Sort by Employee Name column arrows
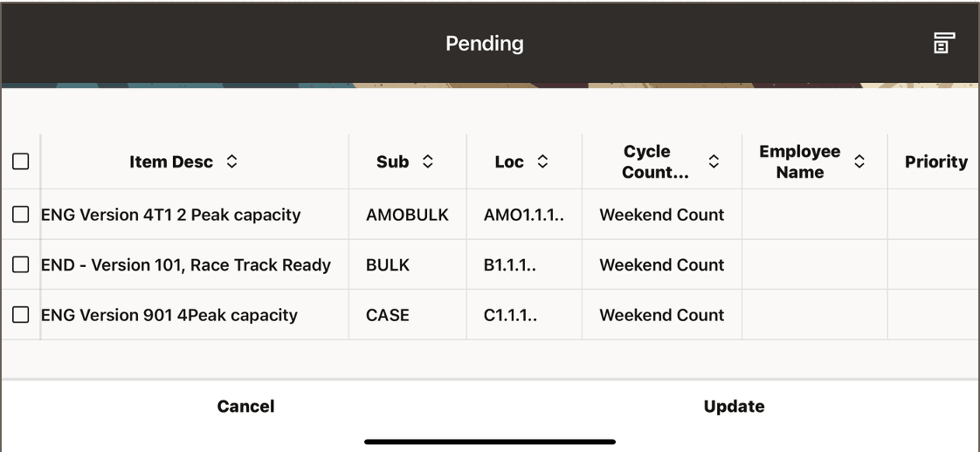 pos(859,161)
